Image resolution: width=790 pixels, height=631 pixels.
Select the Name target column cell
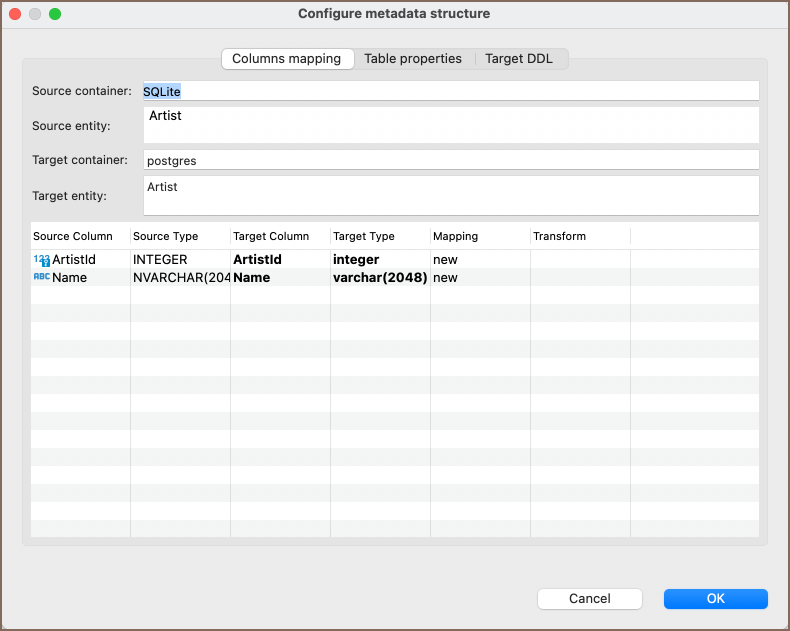pyautogui.click(x=279, y=277)
